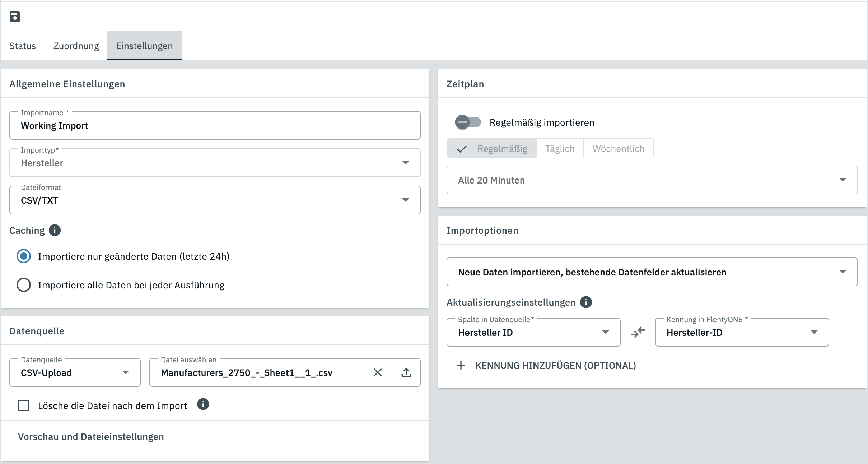Click the Caching info icon
The height and width of the screenshot is (464, 868).
(x=55, y=230)
